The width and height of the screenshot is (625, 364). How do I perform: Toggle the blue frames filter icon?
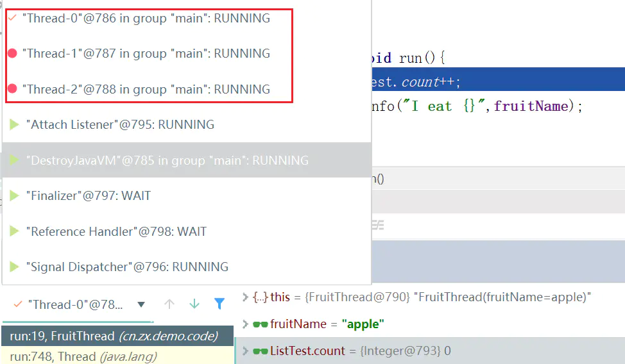219,304
